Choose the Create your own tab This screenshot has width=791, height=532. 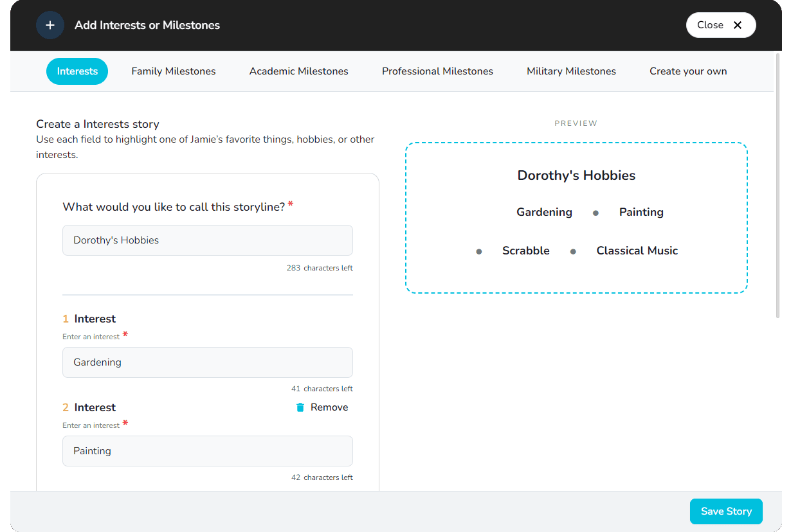[688, 71]
